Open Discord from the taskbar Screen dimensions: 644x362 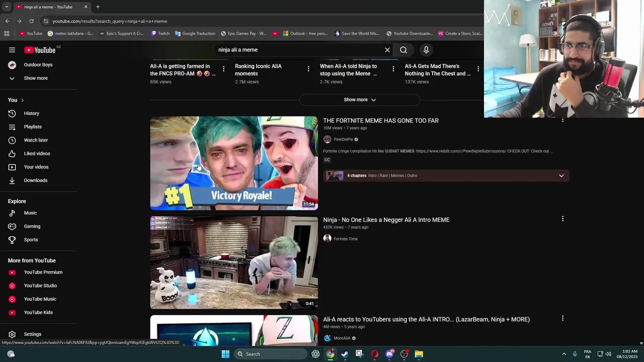point(389,354)
